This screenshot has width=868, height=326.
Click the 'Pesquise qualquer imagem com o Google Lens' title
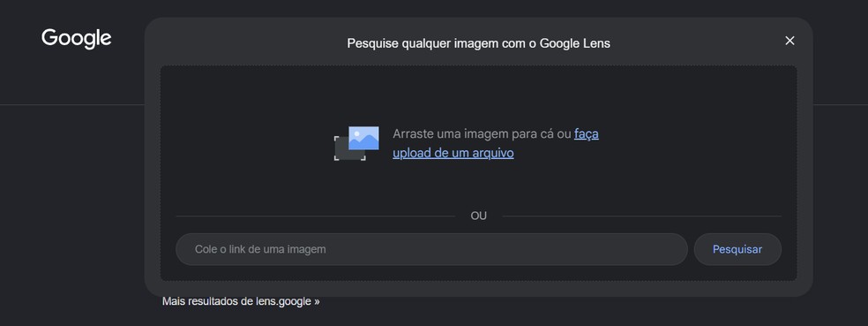point(478,43)
